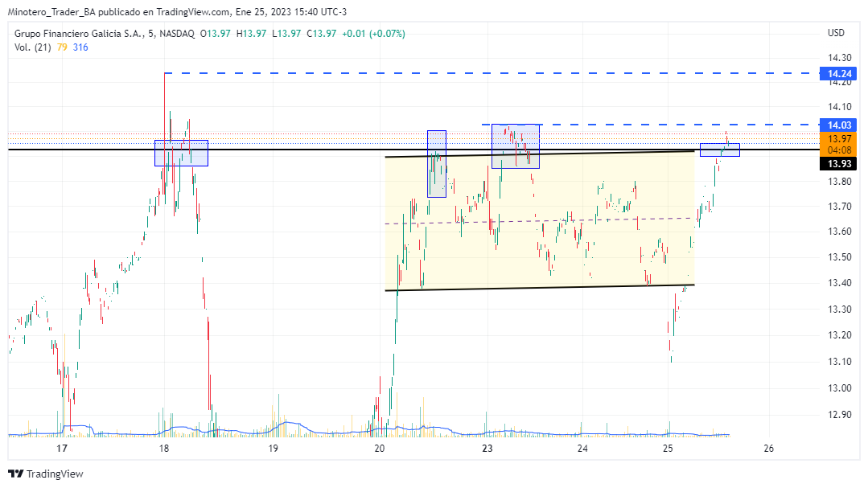Image resolution: width=868 pixels, height=488 pixels.
Task: Click the orange volume value 79
Action: pyautogui.click(x=63, y=47)
